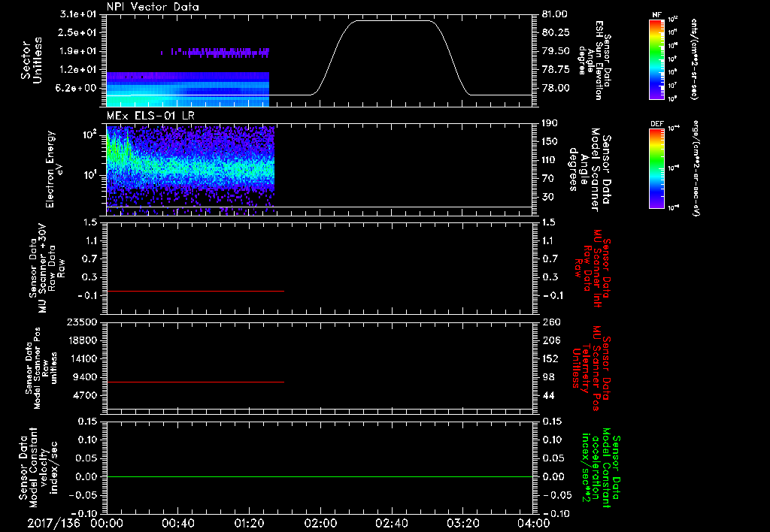Click the "DEF" label above the color bar
770x532 pixels.
(x=656, y=124)
